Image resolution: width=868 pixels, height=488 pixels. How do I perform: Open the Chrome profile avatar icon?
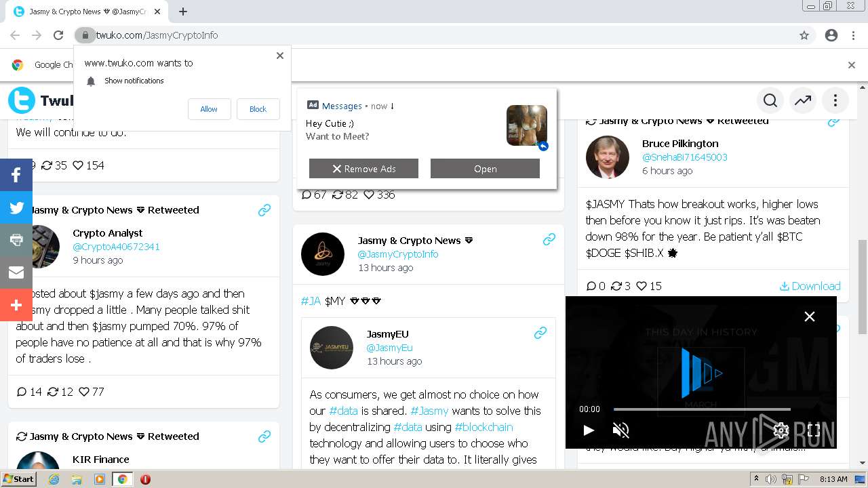(831, 35)
